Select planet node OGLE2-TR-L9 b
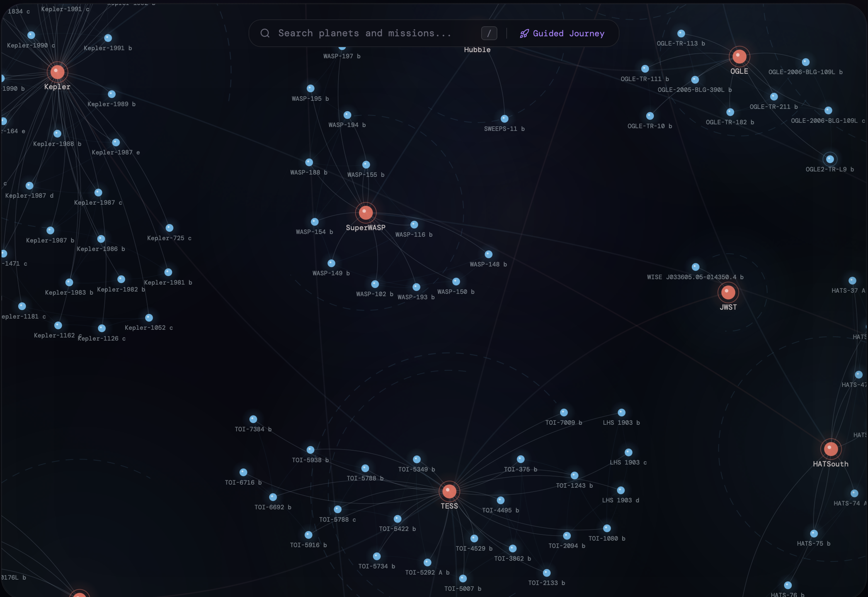The width and height of the screenshot is (868, 597). pos(830,159)
